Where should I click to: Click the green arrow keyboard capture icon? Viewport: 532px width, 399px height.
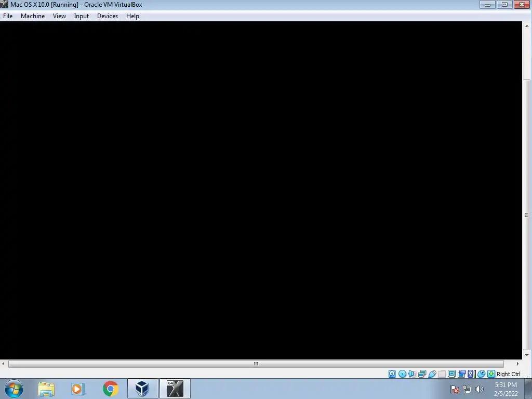(491, 374)
